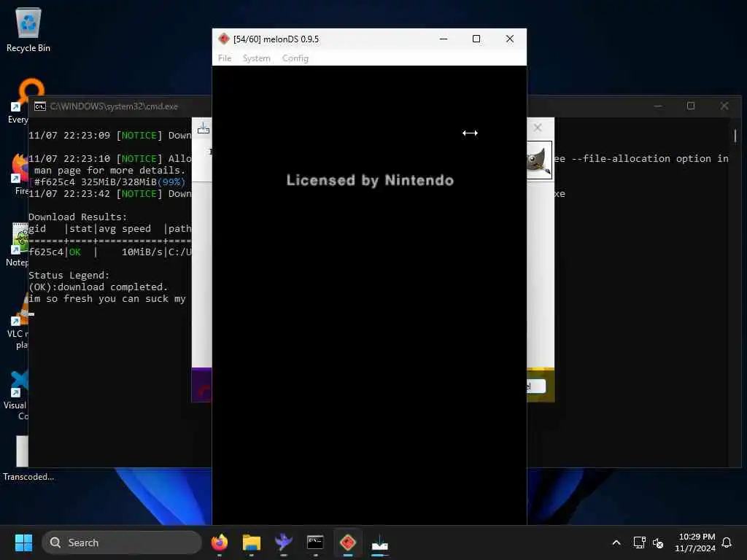Image resolution: width=747 pixels, height=560 pixels.
Task: Minimize the cmd.exe window
Action: click(658, 106)
